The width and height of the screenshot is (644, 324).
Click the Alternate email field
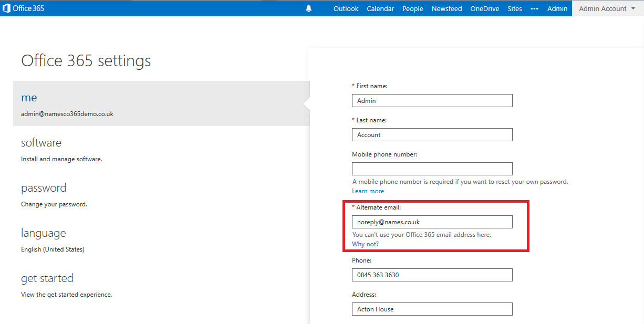point(432,222)
